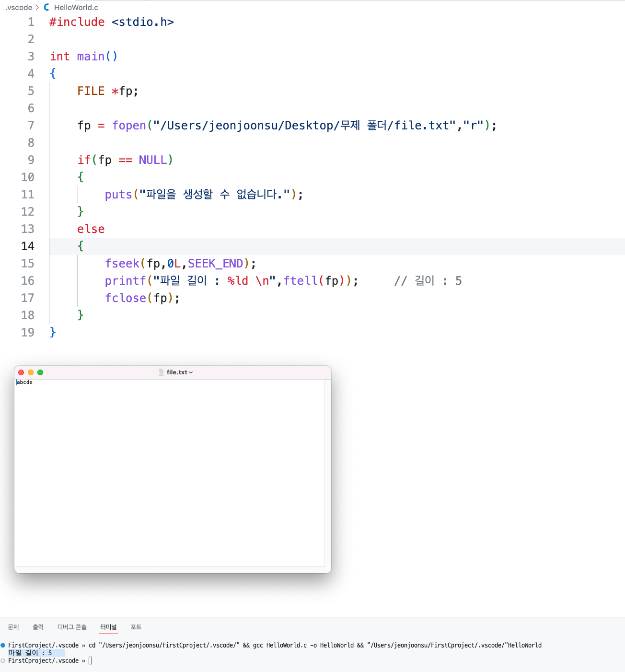Click the terminal prompt input cursor
Screen dimensions: 625x672
[x=91, y=660]
